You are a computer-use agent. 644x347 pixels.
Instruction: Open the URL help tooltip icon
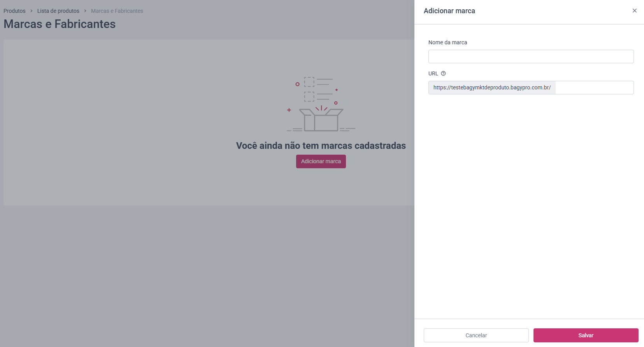point(443,73)
